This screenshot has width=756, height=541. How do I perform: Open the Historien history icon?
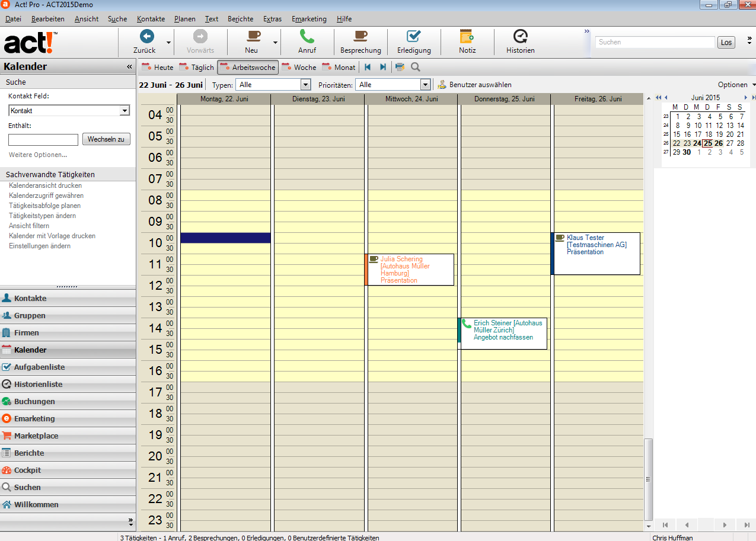coord(520,37)
